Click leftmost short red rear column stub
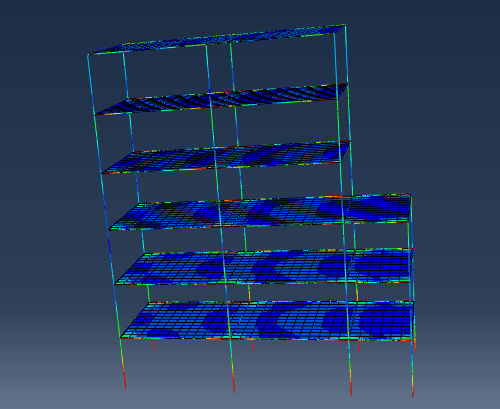500x409 pixels. [x=154, y=344]
